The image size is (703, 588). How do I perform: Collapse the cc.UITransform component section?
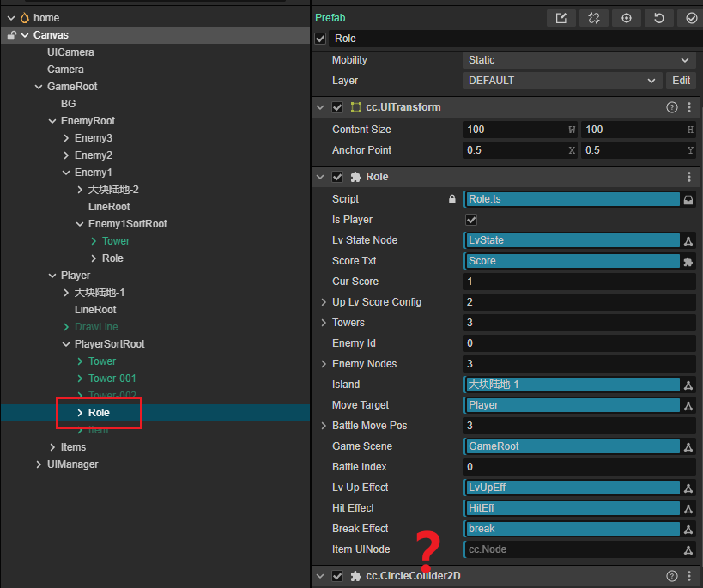click(320, 107)
